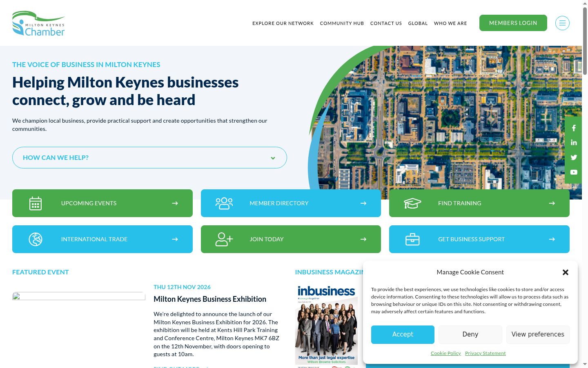Open the Cookie Policy link

(x=446, y=353)
